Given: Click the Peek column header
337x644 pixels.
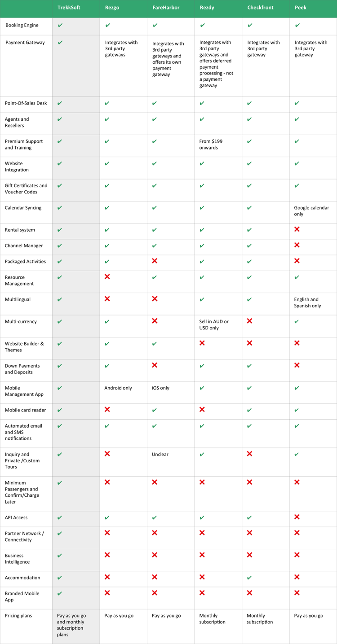Looking at the screenshot, I should coord(301,8).
